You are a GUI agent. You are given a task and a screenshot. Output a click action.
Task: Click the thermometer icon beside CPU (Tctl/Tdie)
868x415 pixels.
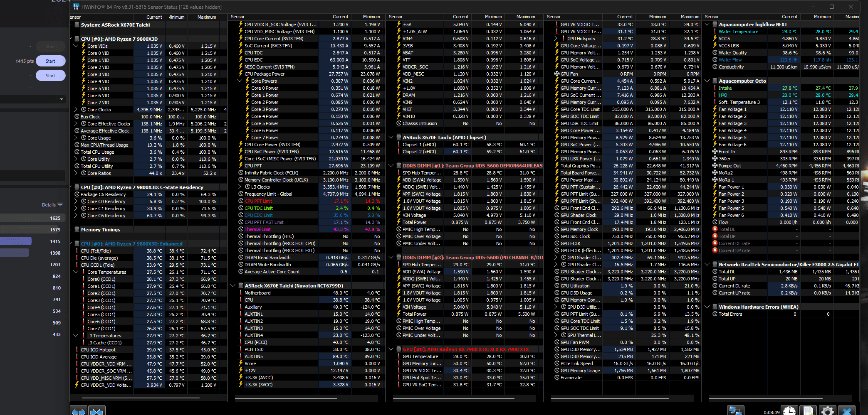tap(77, 251)
